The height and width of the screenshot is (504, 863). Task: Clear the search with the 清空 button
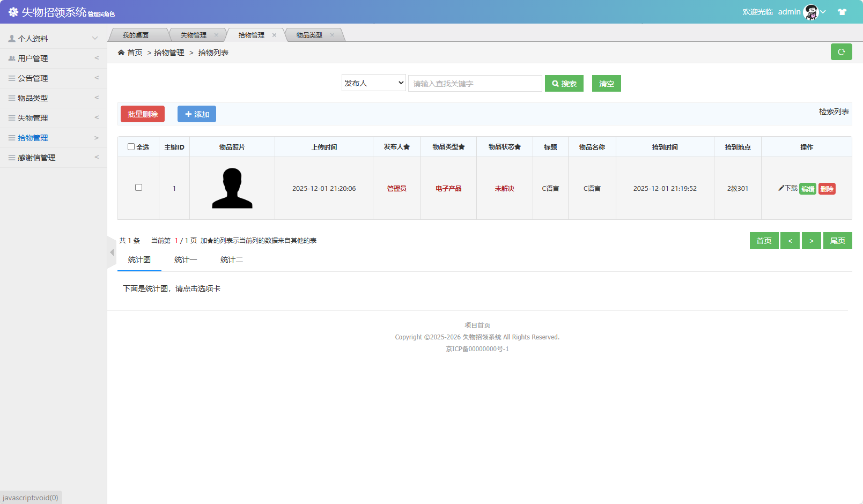(x=606, y=83)
